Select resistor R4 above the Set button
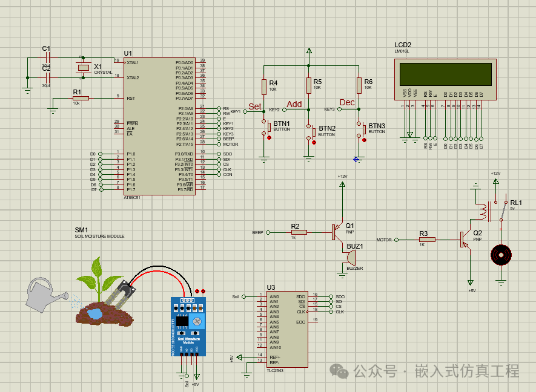The image size is (536, 392). pyautogui.click(x=264, y=87)
